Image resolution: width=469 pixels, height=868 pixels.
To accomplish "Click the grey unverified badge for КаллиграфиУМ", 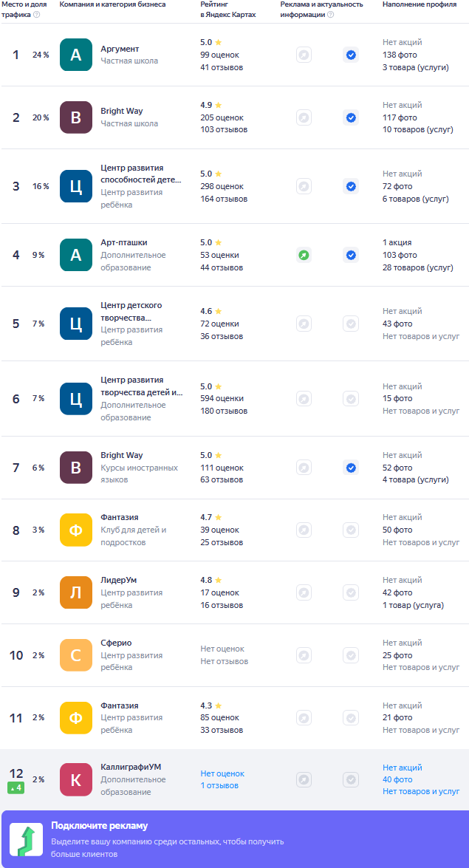I will (x=351, y=779).
